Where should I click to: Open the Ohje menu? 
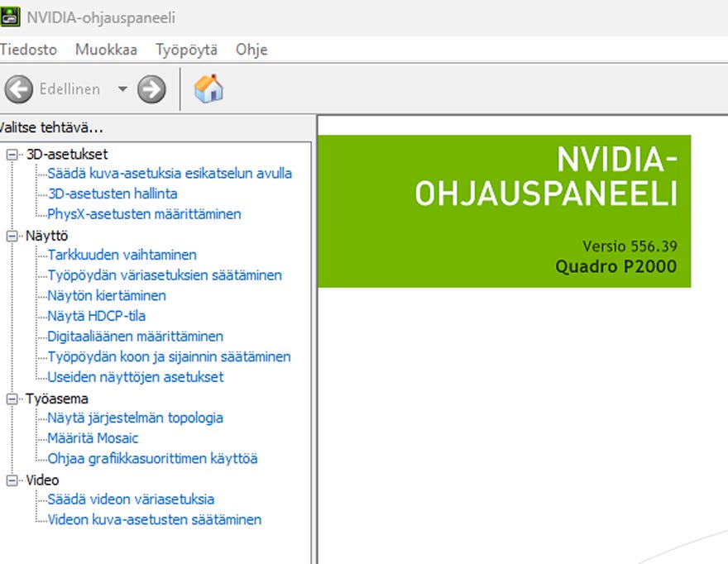coord(251,50)
